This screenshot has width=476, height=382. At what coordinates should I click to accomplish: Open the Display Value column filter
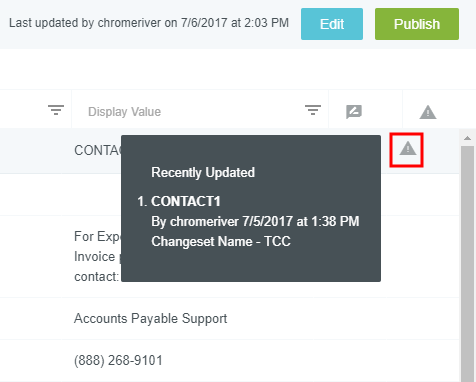(x=313, y=110)
